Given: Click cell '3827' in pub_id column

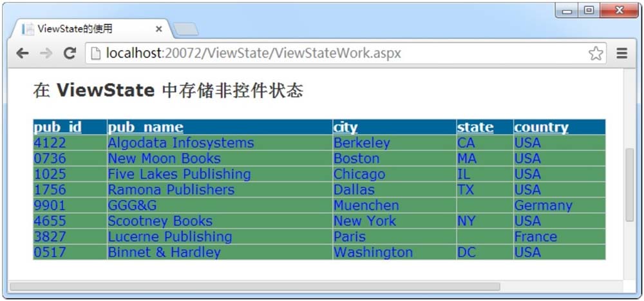Looking at the screenshot, I should tap(70, 237).
